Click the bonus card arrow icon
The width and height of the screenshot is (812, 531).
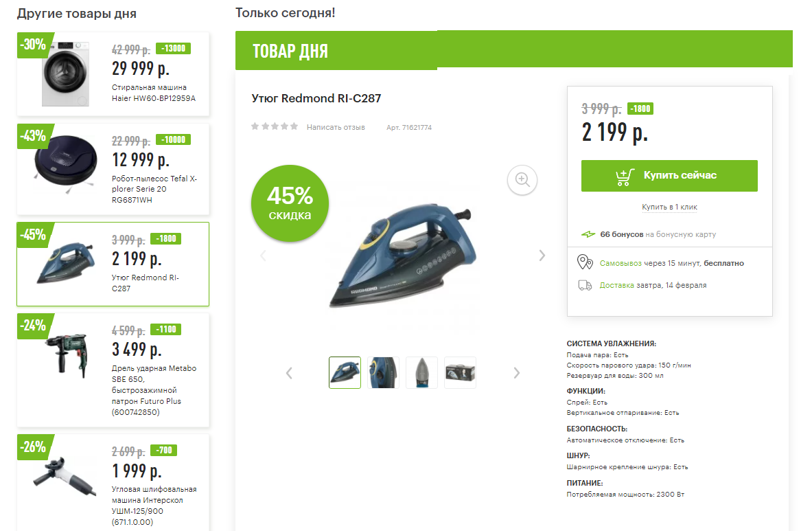point(588,234)
